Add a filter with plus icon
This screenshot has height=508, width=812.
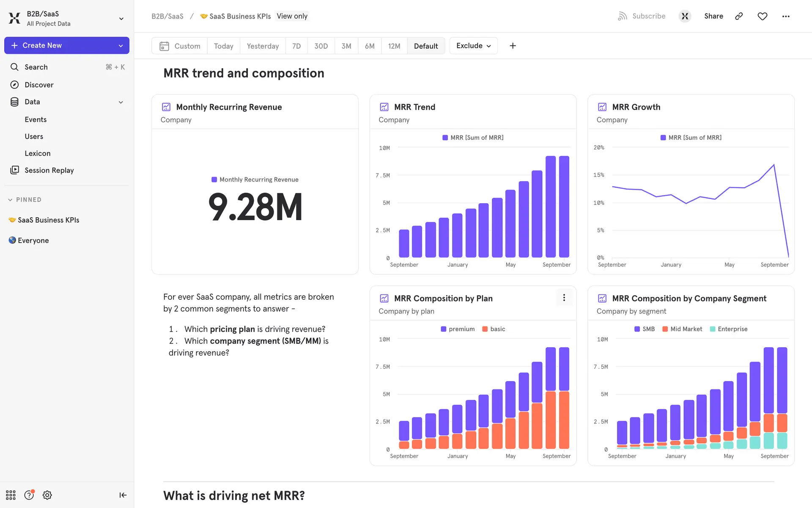pos(513,46)
